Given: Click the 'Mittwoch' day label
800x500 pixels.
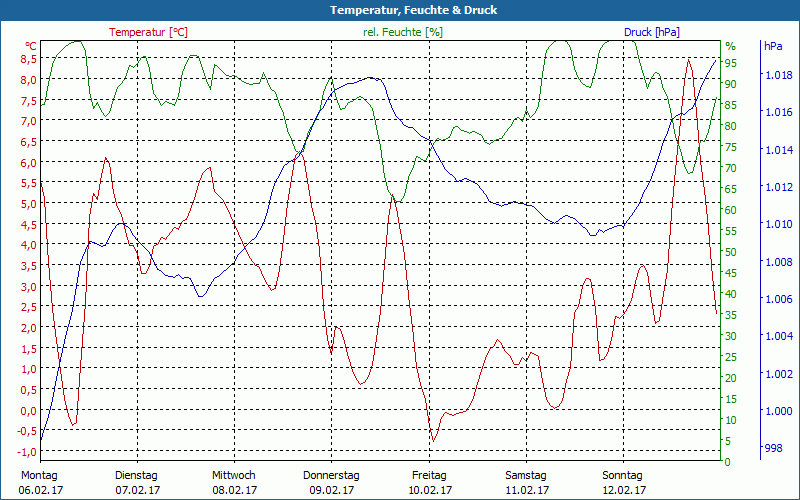Looking at the screenshot, I should (x=234, y=475).
